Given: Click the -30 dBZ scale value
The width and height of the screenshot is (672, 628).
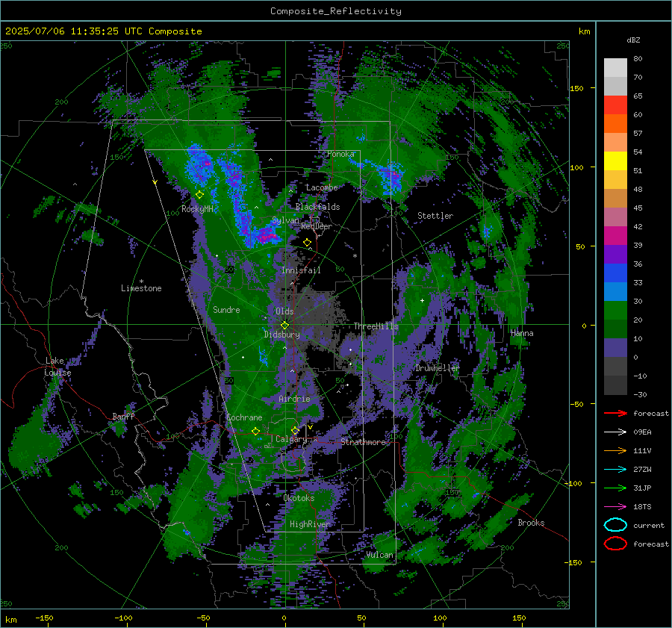Looking at the screenshot, I should click(640, 395).
